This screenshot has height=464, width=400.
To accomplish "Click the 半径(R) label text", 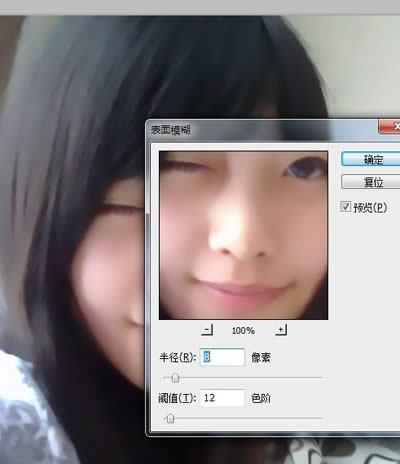I will (x=178, y=358).
